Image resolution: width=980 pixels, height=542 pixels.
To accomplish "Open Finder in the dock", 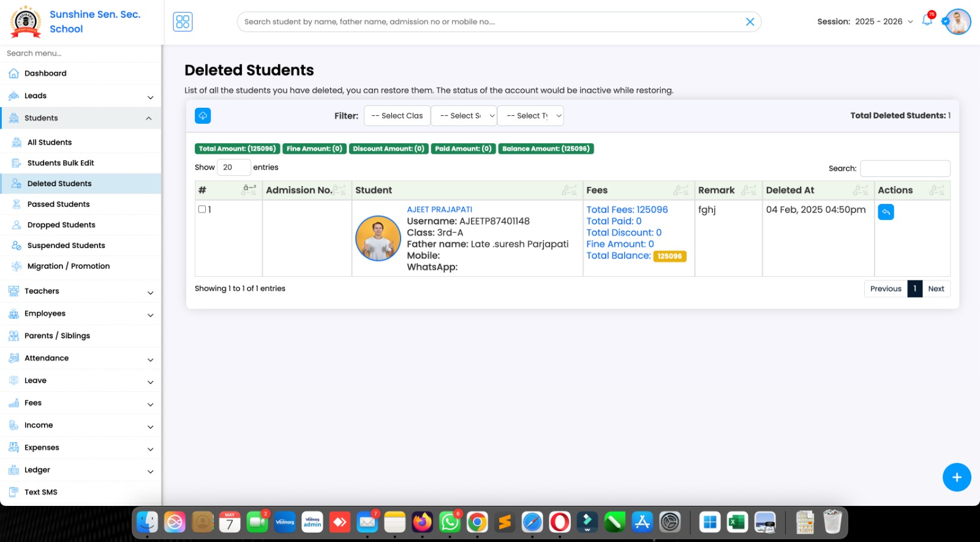I will [147, 522].
